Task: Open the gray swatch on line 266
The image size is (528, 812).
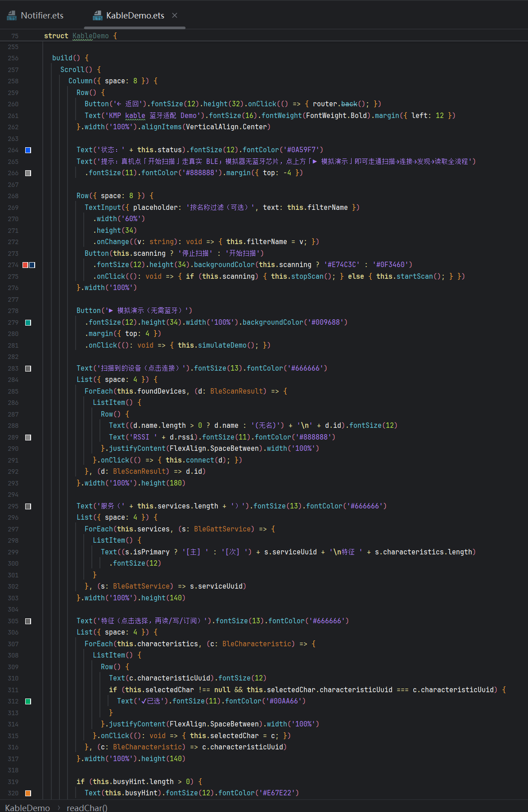Action: point(28,173)
